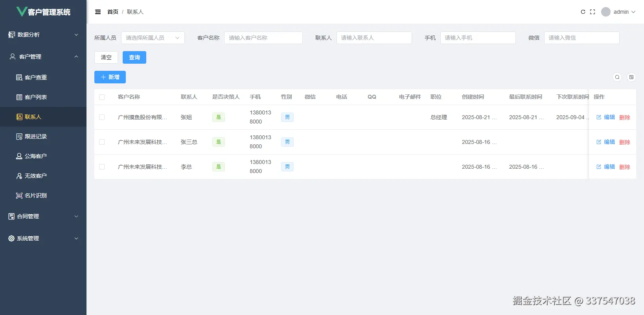
Task: Click the 系统管理 gear icon
Action: click(x=11, y=238)
